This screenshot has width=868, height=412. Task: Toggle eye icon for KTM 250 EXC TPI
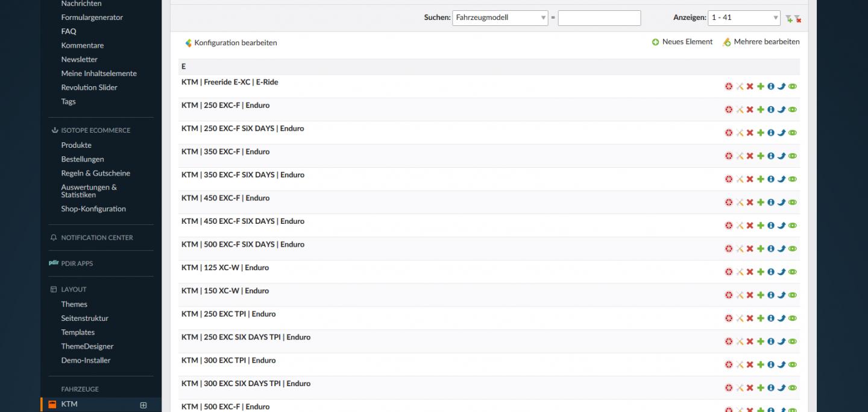click(793, 319)
